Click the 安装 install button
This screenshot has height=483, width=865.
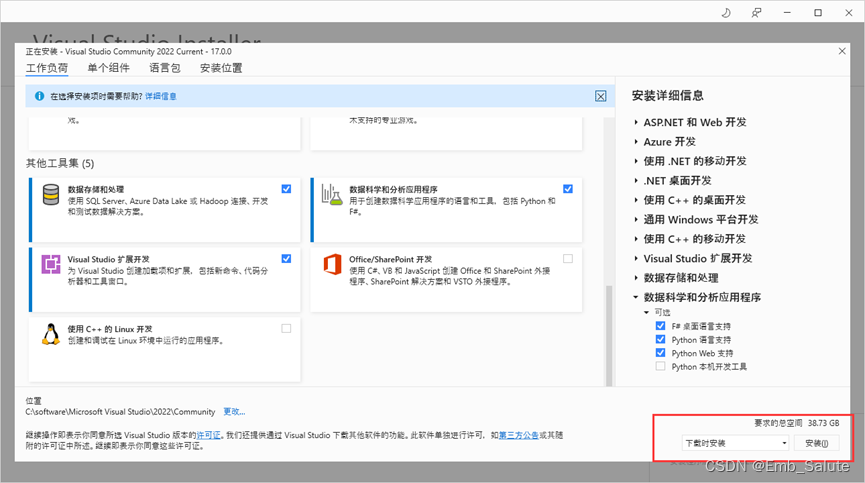click(x=816, y=443)
